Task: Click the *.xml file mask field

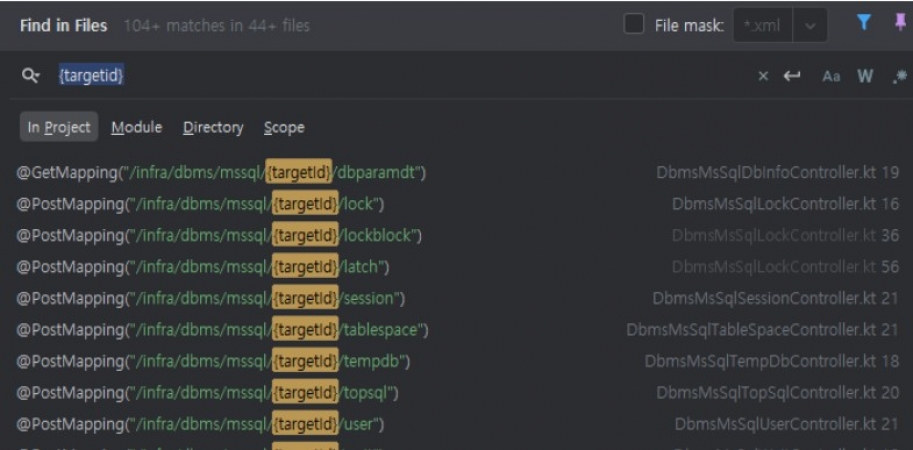Action: (762, 26)
